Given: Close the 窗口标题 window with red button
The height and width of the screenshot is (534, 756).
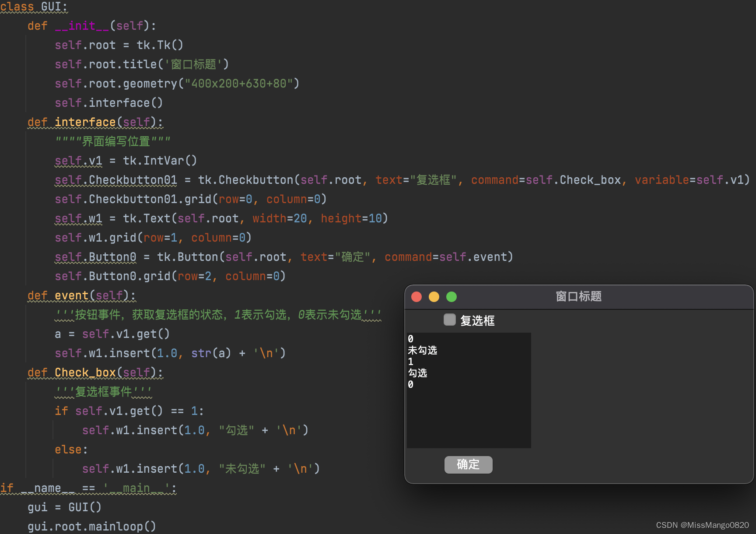Looking at the screenshot, I should 416,297.
